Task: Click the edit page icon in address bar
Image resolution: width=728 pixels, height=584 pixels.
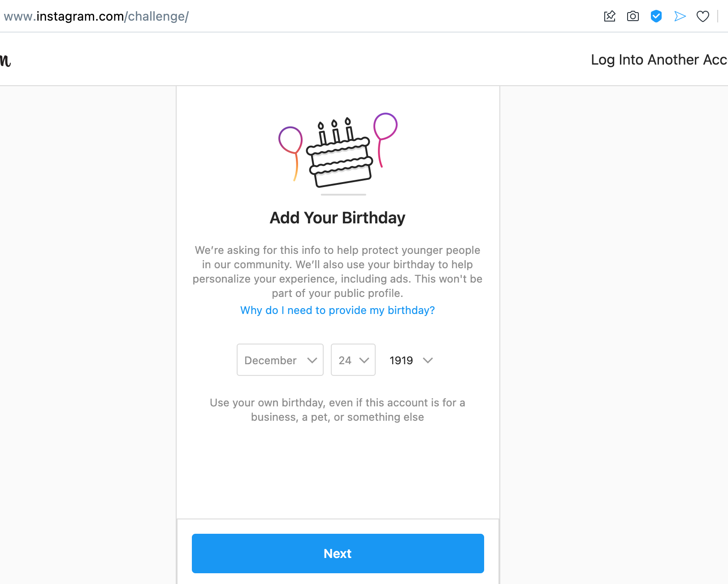Action: click(610, 17)
